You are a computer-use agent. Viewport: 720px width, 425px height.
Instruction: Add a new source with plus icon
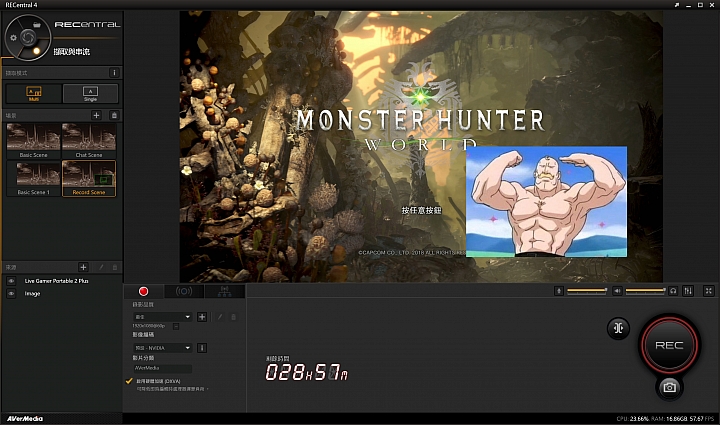[84, 267]
